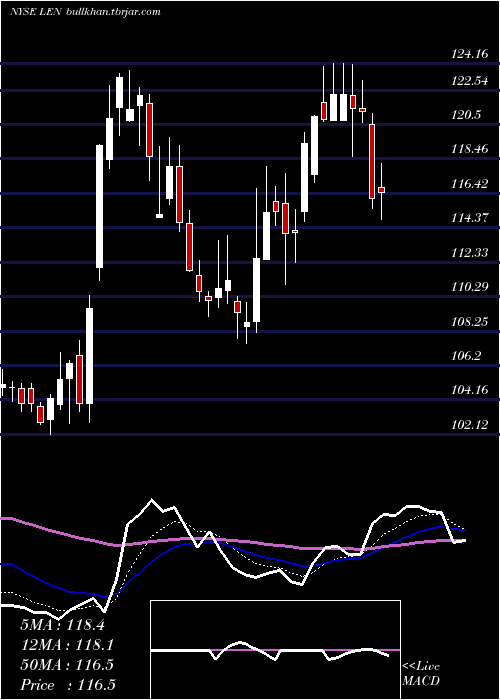The height and width of the screenshot is (700, 500).
Task: Click the NYSE LEN ticker title
Action: click(x=36, y=12)
